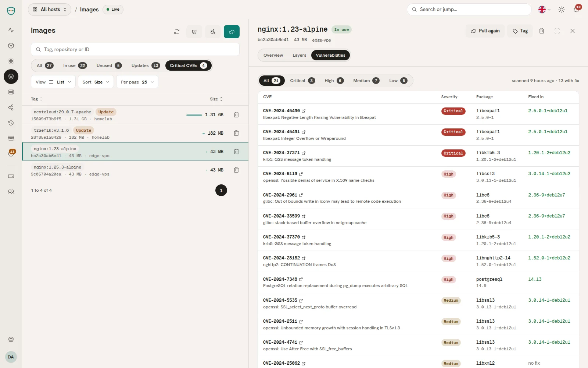Open the containers cube sidebar icon

[11, 46]
